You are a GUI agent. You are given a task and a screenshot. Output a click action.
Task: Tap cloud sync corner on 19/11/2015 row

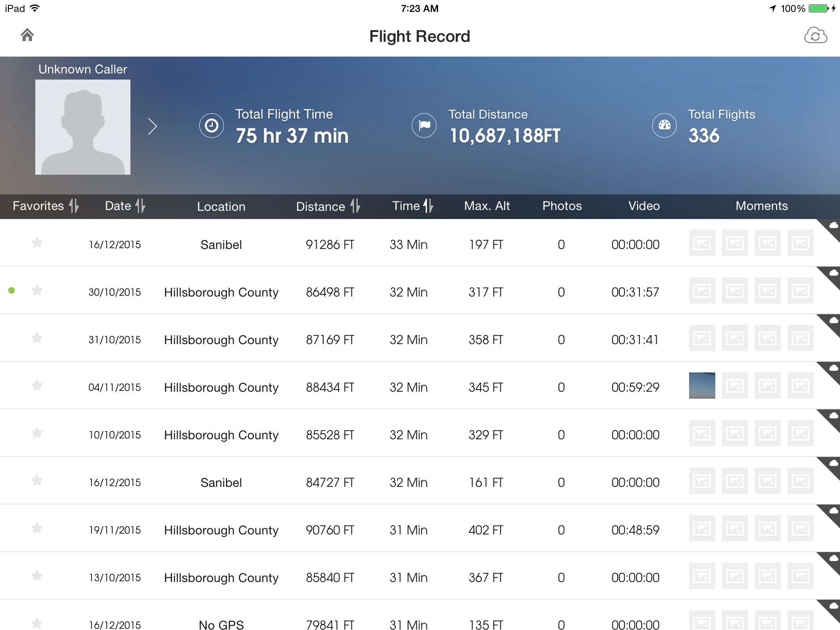(x=832, y=513)
